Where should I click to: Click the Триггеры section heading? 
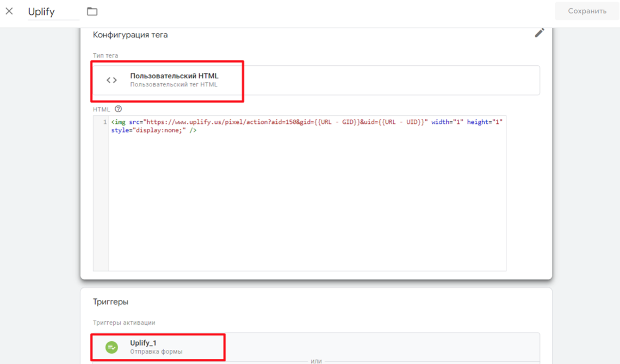[111, 302]
